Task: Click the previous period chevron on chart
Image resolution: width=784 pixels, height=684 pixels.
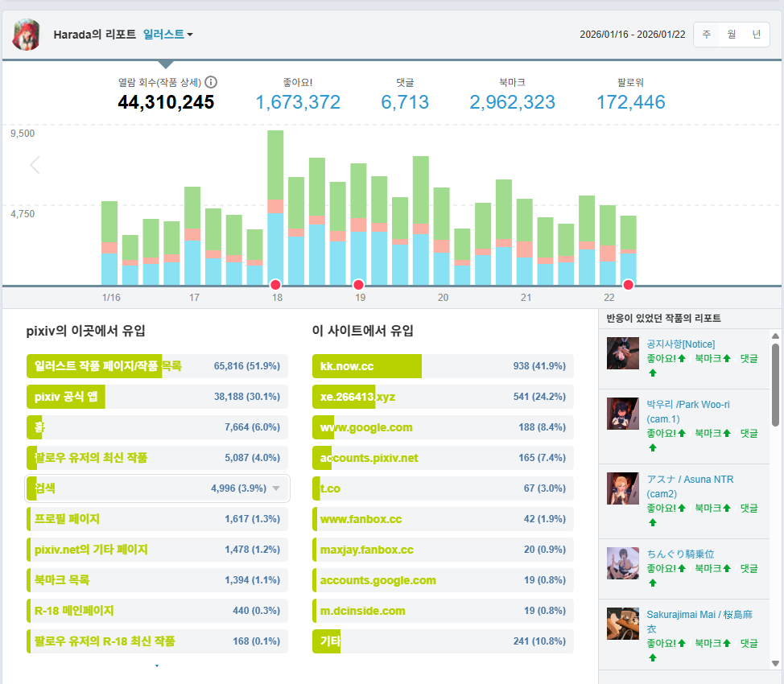Action: (x=35, y=165)
